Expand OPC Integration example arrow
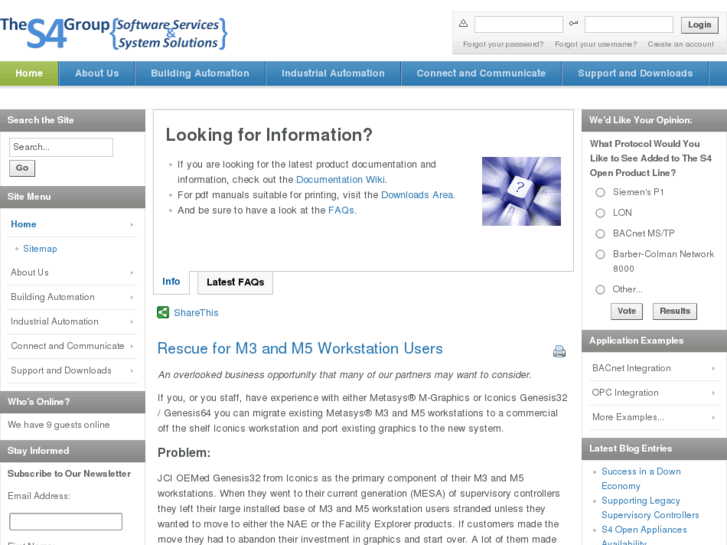Viewport: 727px width, 545px height. click(x=713, y=393)
